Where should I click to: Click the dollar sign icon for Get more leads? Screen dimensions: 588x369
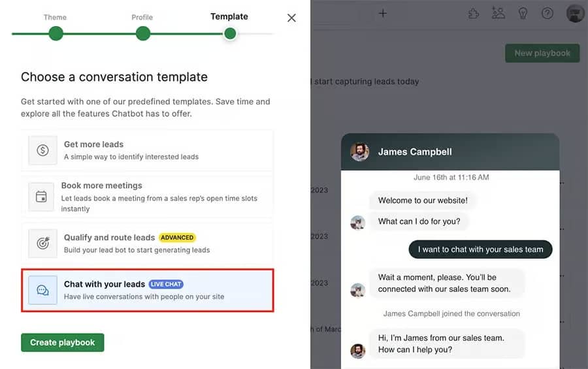pyautogui.click(x=42, y=150)
